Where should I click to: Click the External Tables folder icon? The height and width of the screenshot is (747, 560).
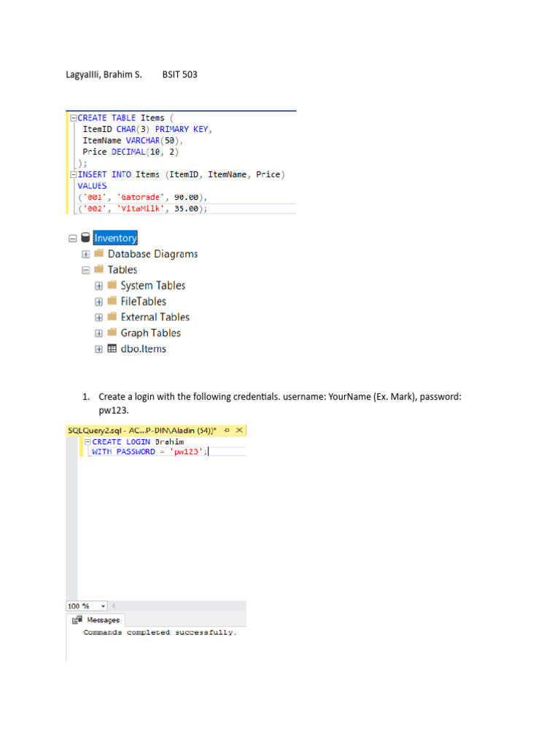pyautogui.click(x=112, y=317)
